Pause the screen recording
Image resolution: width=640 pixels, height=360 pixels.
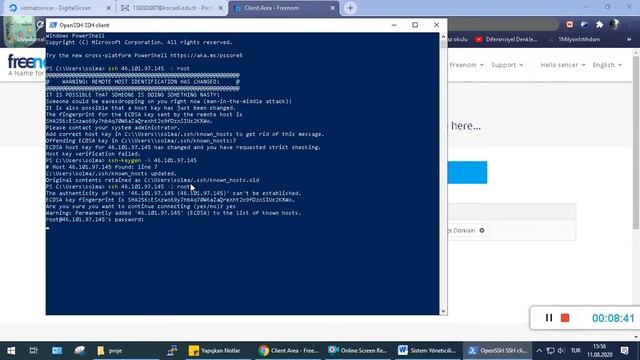[549, 318]
